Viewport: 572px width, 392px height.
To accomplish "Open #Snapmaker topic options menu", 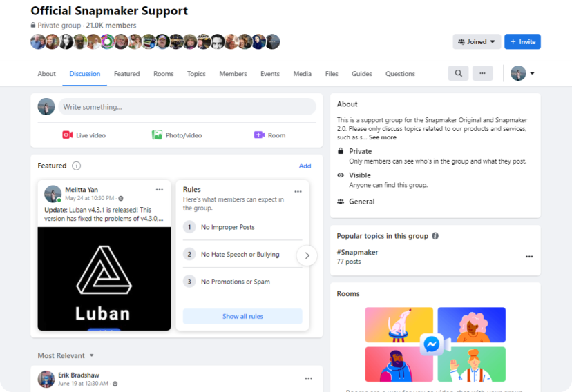I will pyautogui.click(x=529, y=257).
